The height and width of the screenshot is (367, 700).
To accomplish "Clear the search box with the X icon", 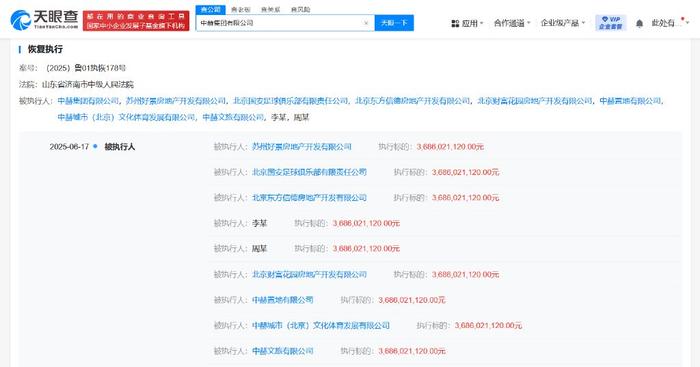I will click(x=366, y=23).
